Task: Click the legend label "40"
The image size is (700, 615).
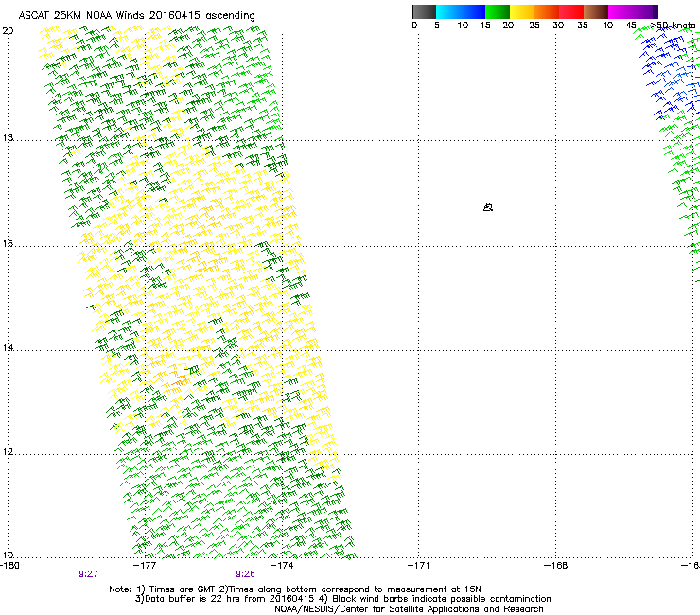Action: click(607, 26)
